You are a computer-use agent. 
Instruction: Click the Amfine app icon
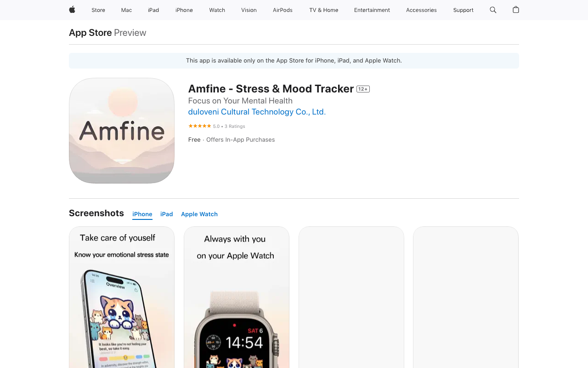122,131
